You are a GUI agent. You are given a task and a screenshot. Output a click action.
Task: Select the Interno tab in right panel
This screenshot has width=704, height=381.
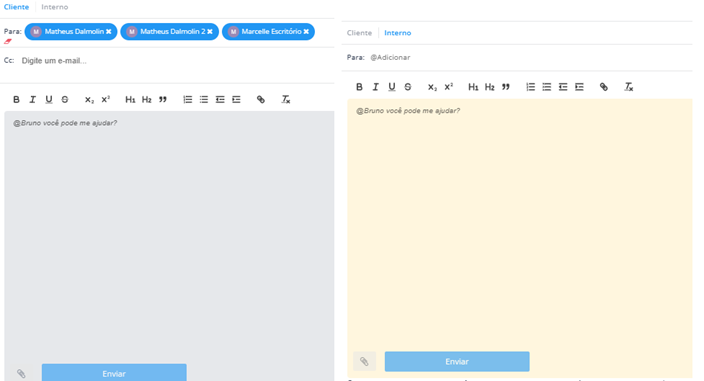(x=397, y=33)
